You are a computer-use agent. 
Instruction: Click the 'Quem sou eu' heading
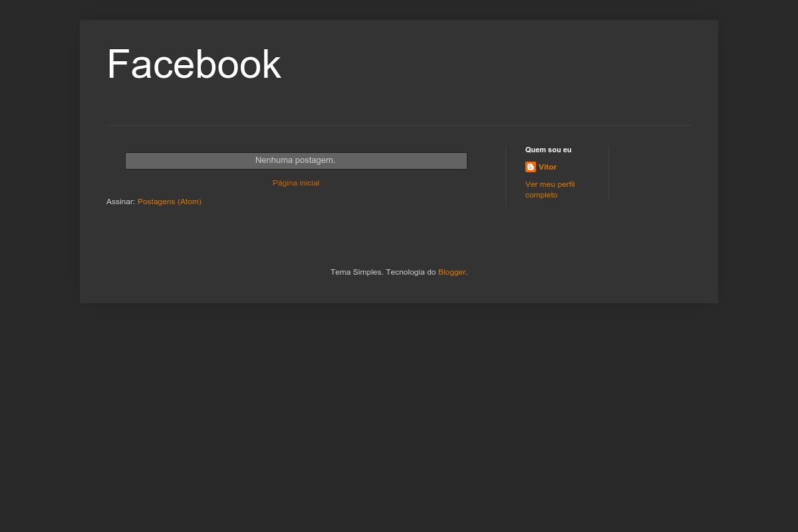click(548, 150)
